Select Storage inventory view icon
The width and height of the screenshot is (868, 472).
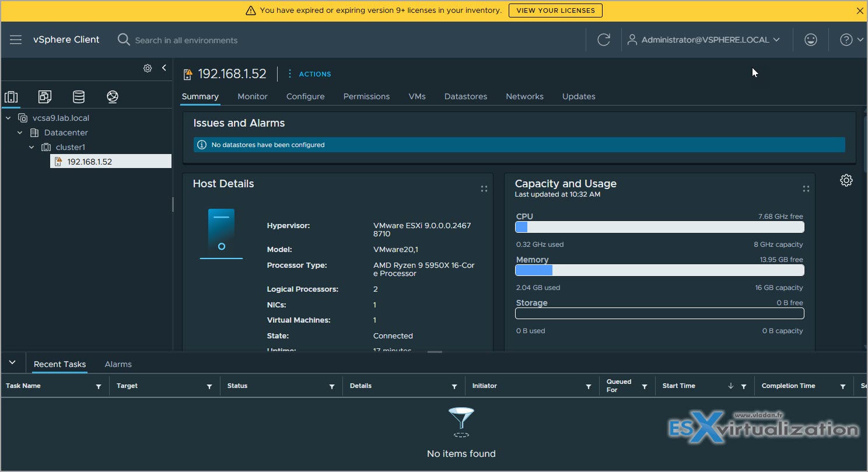point(78,97)
